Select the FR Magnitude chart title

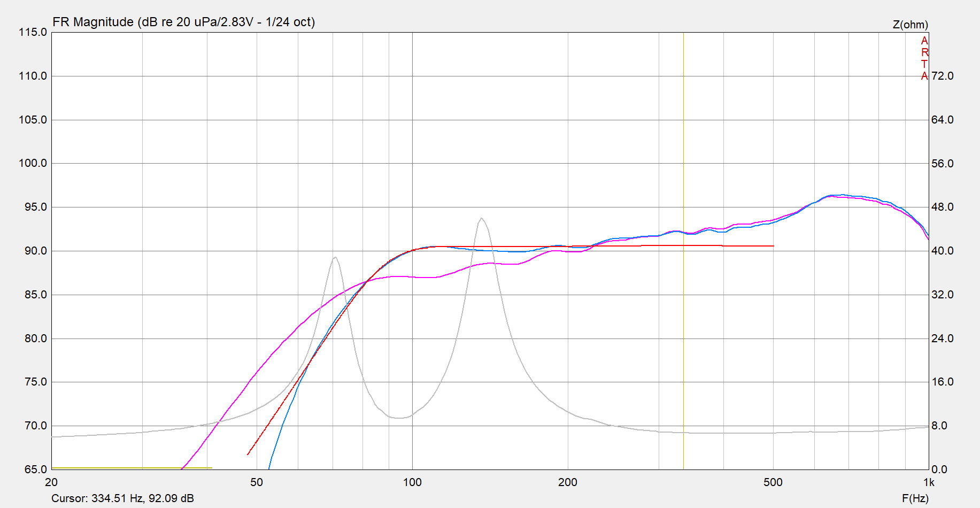click(x=183, y=22)
